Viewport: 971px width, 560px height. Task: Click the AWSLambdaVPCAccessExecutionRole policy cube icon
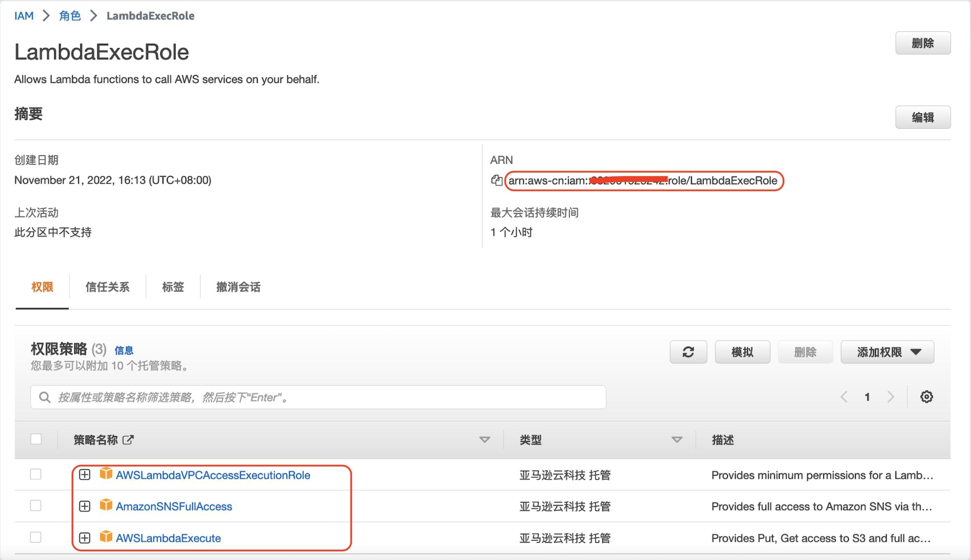[x=106, y=474]
